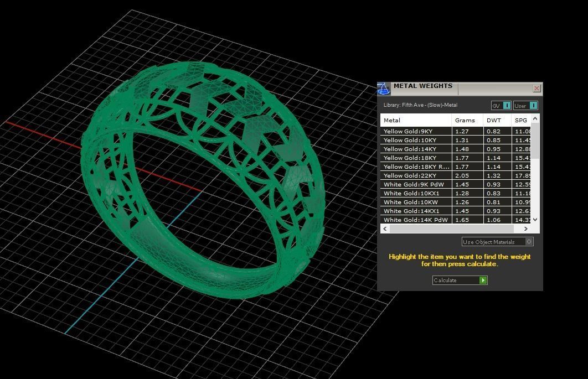
Task: Select the White Gold:14K PdW row
Action: [x=456, y=220]
